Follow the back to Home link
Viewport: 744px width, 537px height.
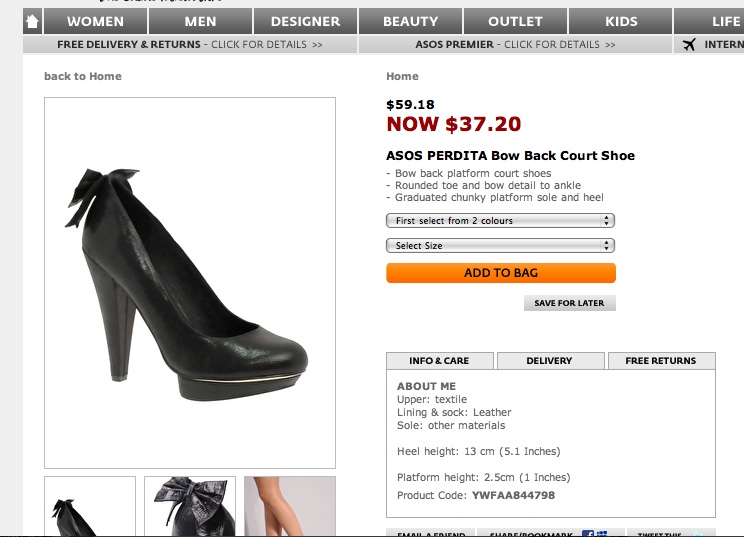tap(82, 77)
